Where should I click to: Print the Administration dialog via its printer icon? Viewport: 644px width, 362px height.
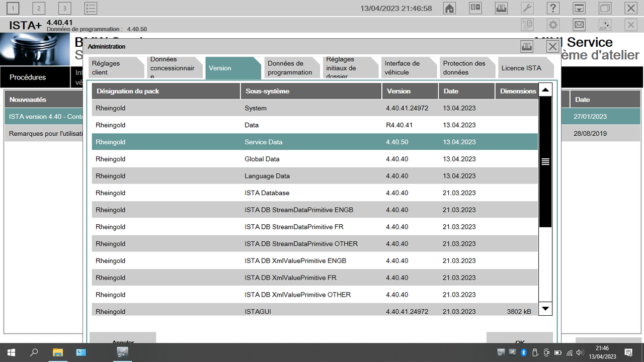click(x=527, y=47)
